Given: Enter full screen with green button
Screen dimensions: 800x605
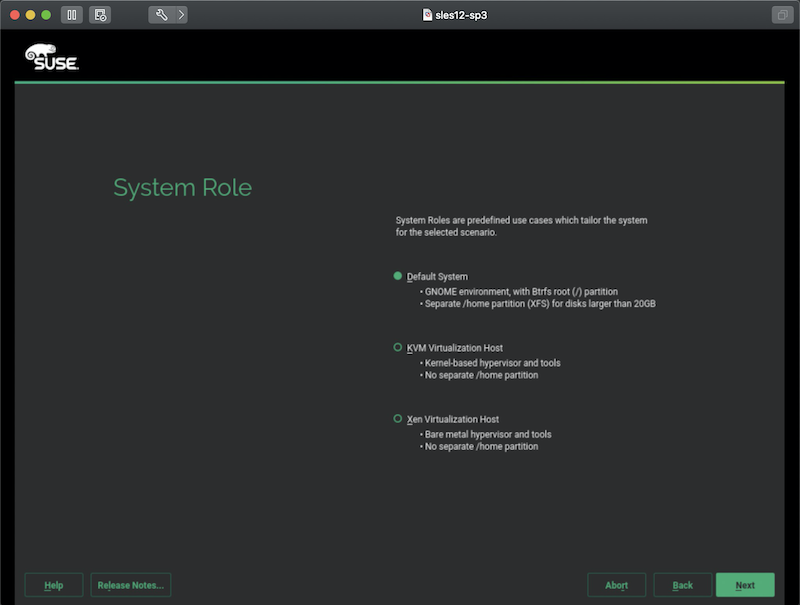Looking at the screenshot, I should point(46,15).
